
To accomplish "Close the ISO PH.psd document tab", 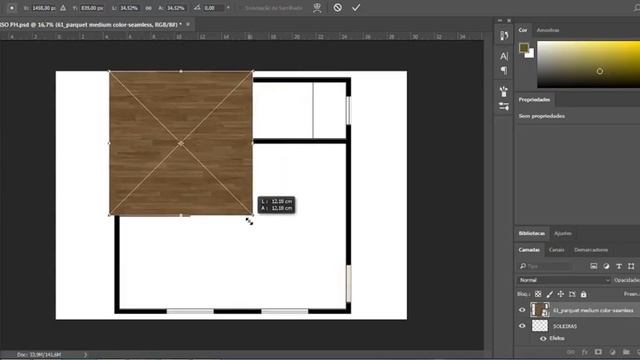I will (188, 24).
